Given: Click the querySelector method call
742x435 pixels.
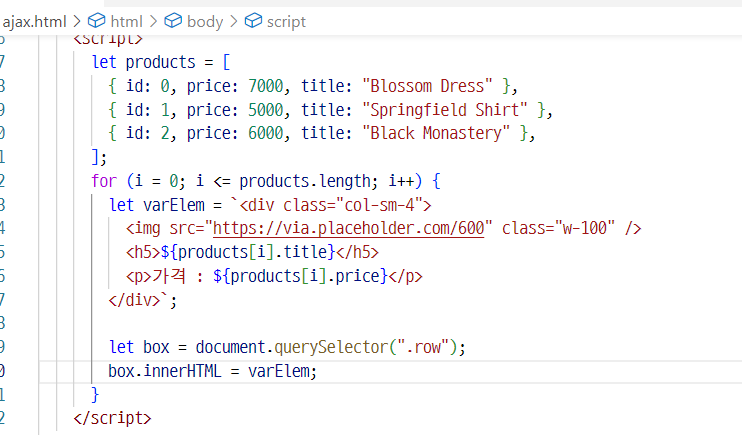Looking at the screenshot, I should pyautogui.click(x=331, y=347).
